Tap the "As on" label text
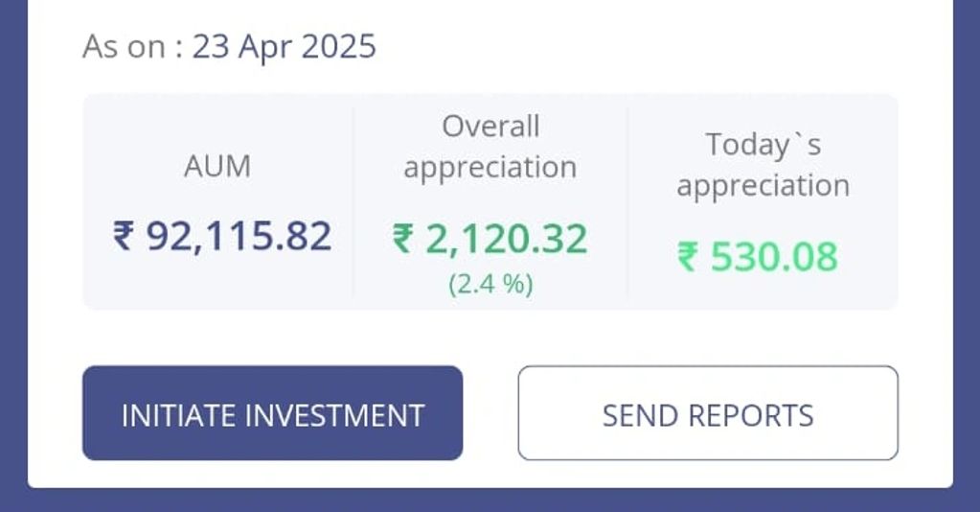 [x=125, y=46]
